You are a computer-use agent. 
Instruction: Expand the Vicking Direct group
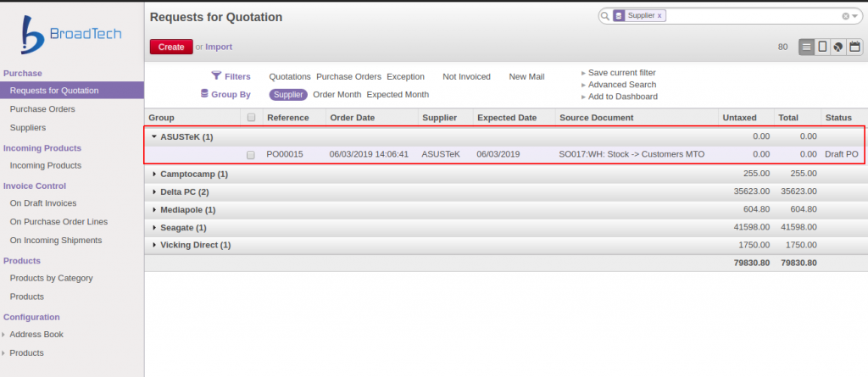(x=154, y=245)
